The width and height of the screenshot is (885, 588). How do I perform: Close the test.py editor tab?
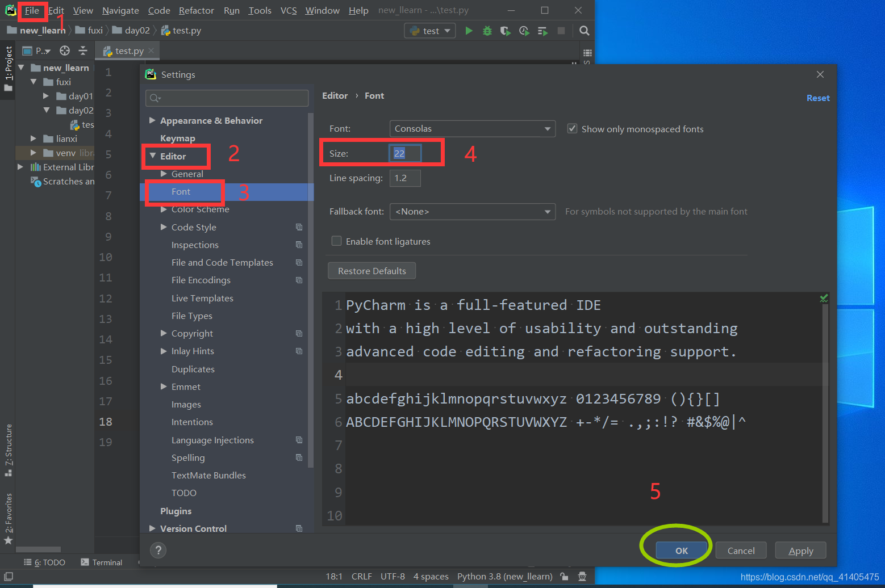pyautogui.click(x=151, y=51)
